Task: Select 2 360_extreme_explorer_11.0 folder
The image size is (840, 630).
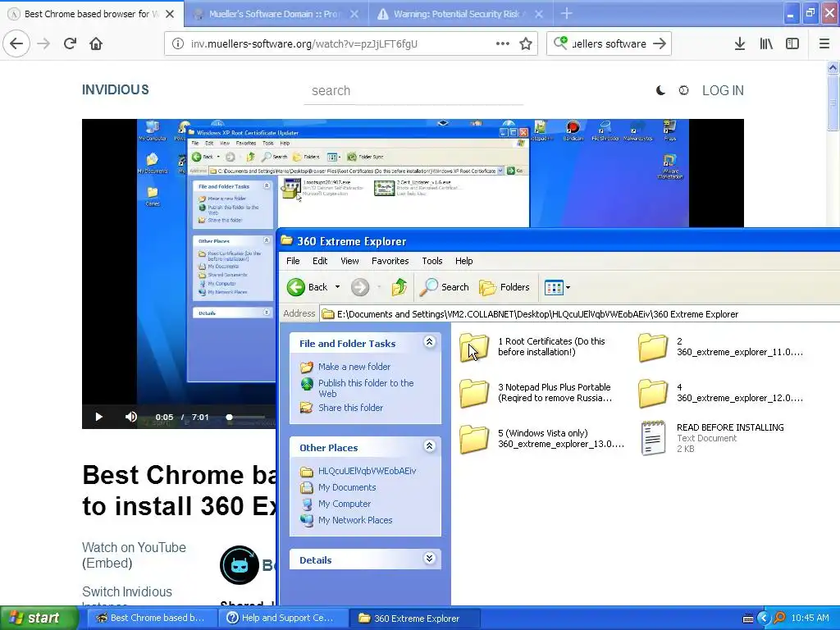Action: 721,347
